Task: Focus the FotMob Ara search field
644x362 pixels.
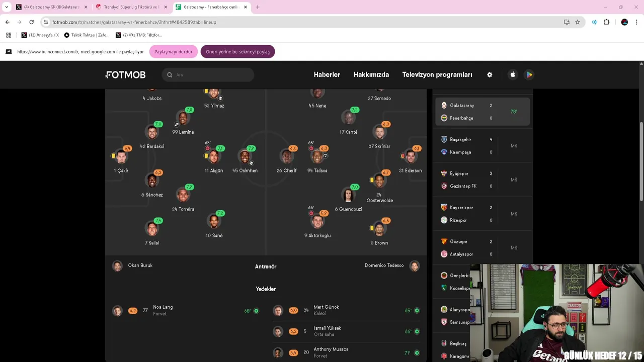Action: 208,75
